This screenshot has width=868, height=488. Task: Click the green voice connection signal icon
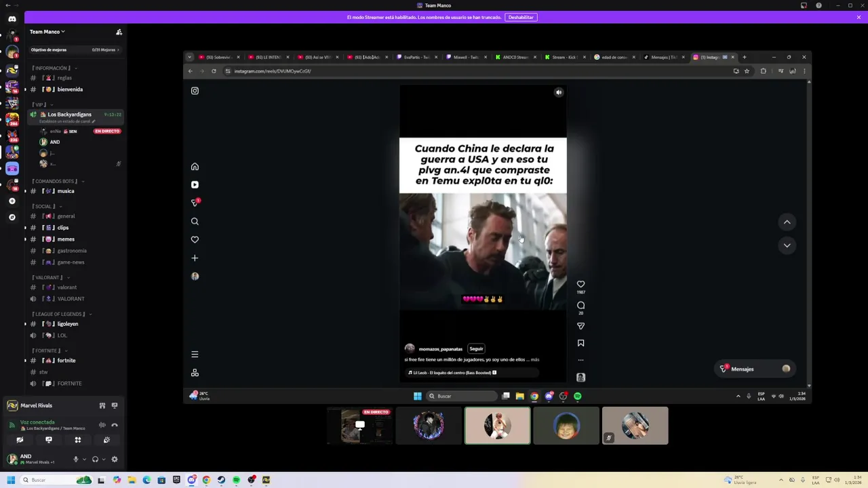coord(12,425)
